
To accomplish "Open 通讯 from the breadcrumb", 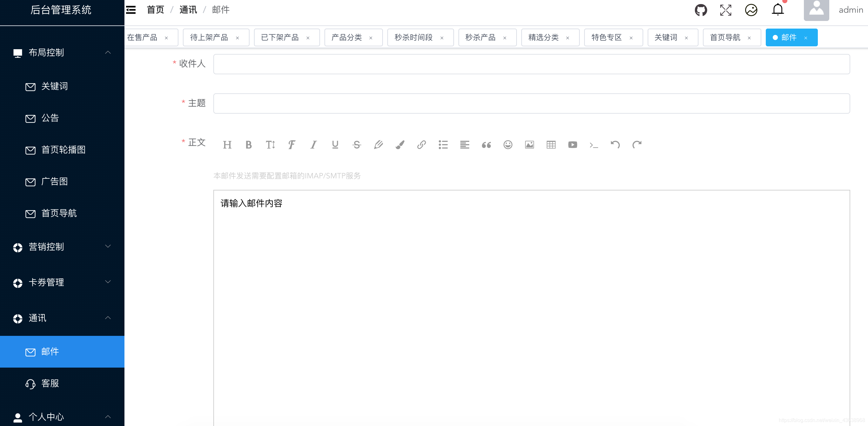I will 188,10.
